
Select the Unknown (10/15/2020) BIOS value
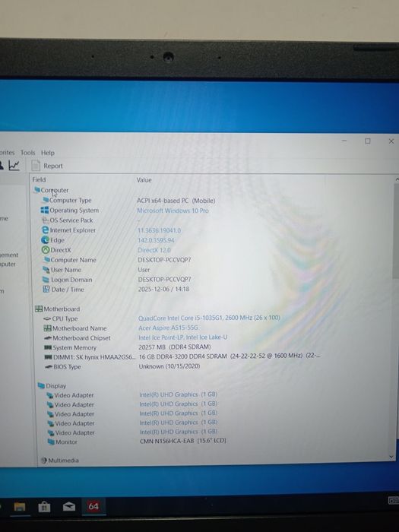click(x=169, y=366)
